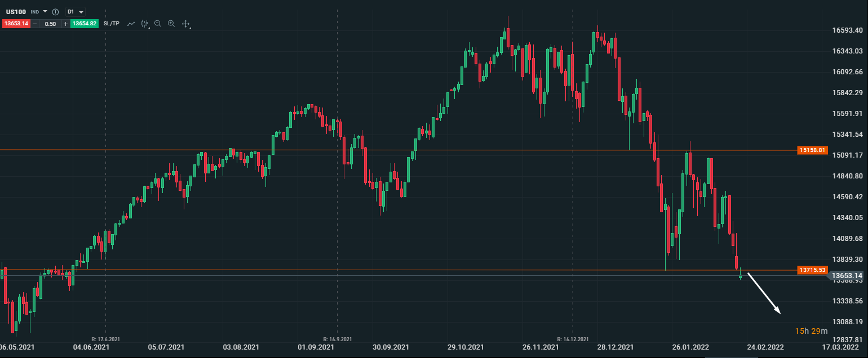Open the D1 timeframe dropdown
This screenshot has width=868, height=358.
(75, 11)
